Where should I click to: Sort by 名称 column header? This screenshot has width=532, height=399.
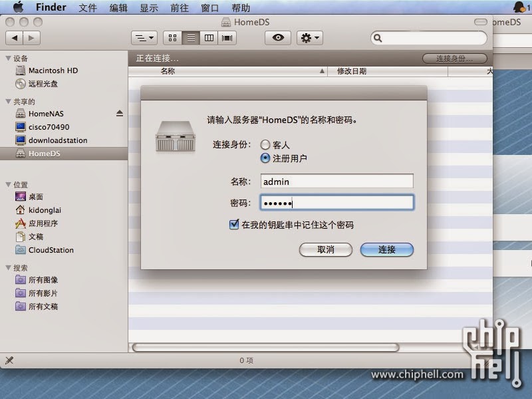click(x=227, y=71)
